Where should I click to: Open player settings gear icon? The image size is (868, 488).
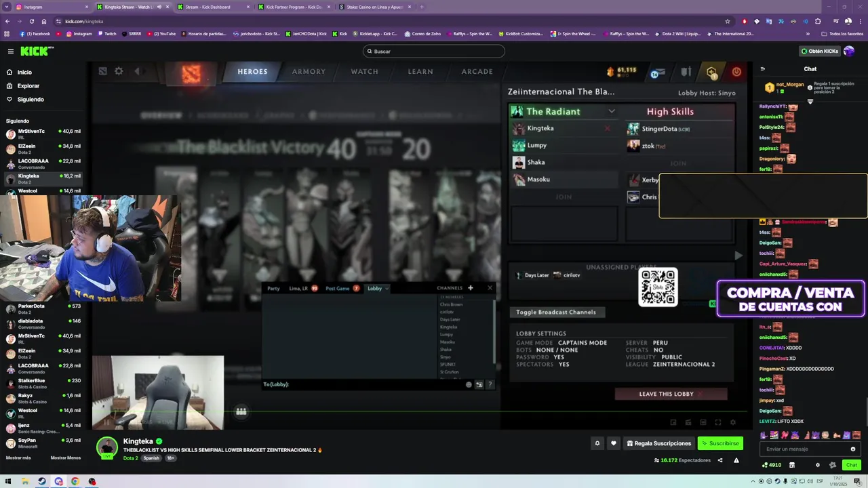(x=732, y=422)
